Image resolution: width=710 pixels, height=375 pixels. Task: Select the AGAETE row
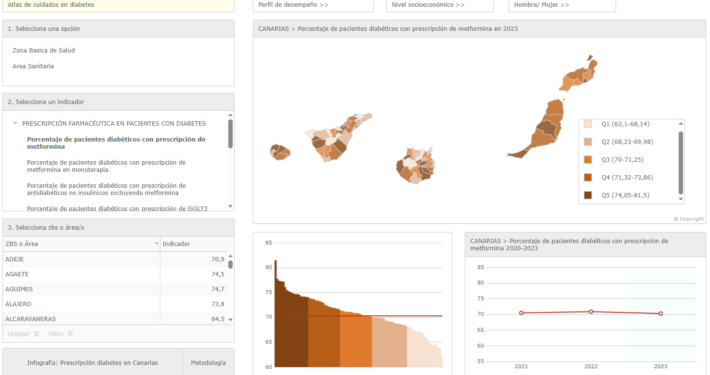(x=115, y=274)
